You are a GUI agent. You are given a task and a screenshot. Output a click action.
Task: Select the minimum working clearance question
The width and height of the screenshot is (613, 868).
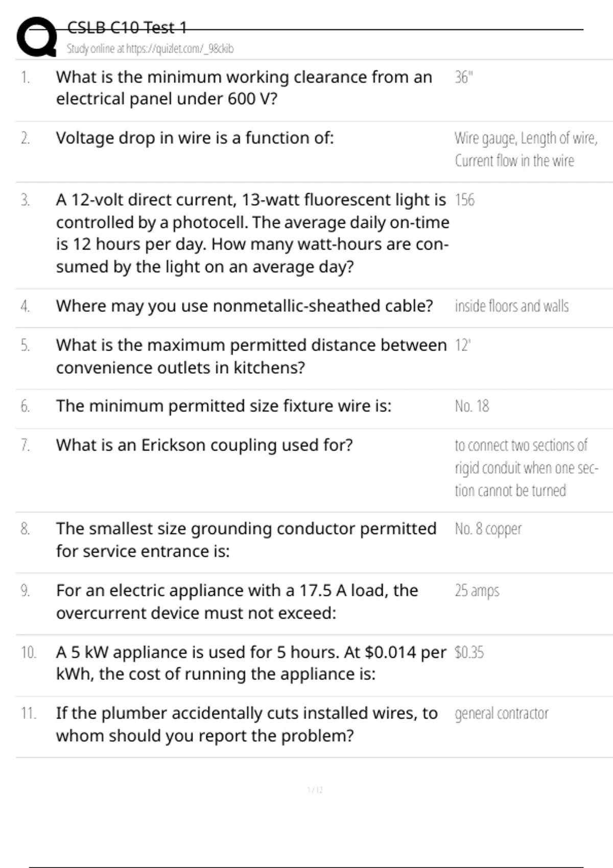(244, 88)
